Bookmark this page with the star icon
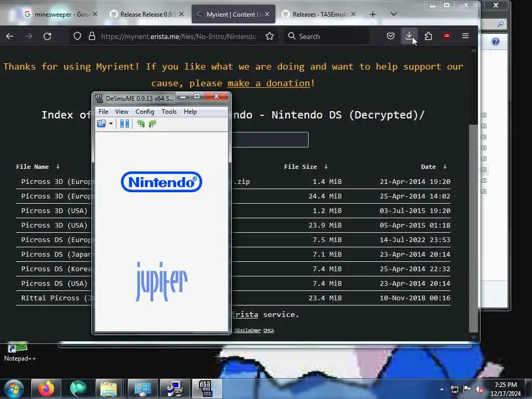Screen dimensions: 532x399 [x=270, y=36]
